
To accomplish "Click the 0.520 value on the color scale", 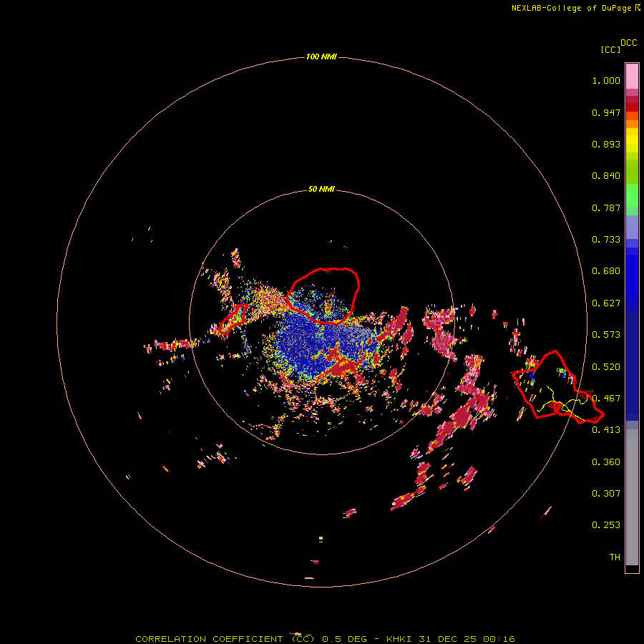I will tap(606, 367).
